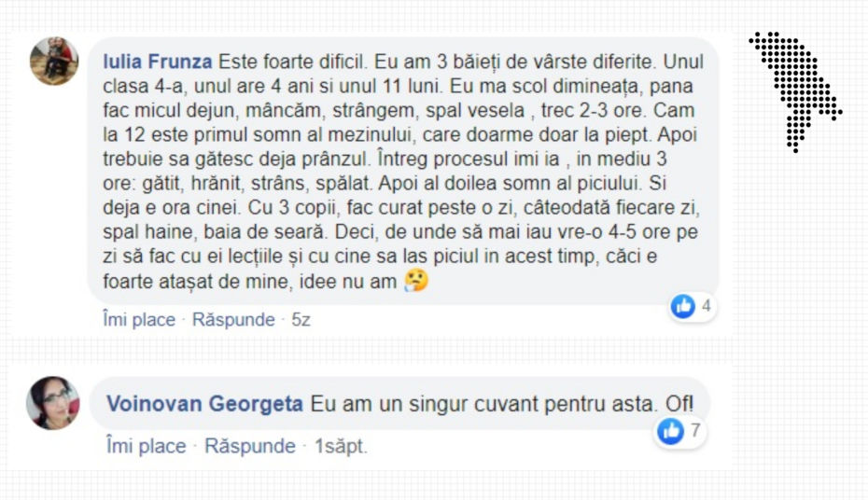868x500 pixels.
Task: Click Iulia Frunza's comment text bubble
Action: [403, 171]
